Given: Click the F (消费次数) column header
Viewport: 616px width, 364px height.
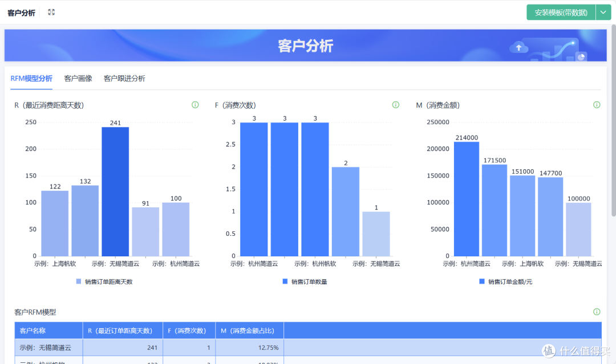Looking at the screenshot, I should tap(189, 330).
